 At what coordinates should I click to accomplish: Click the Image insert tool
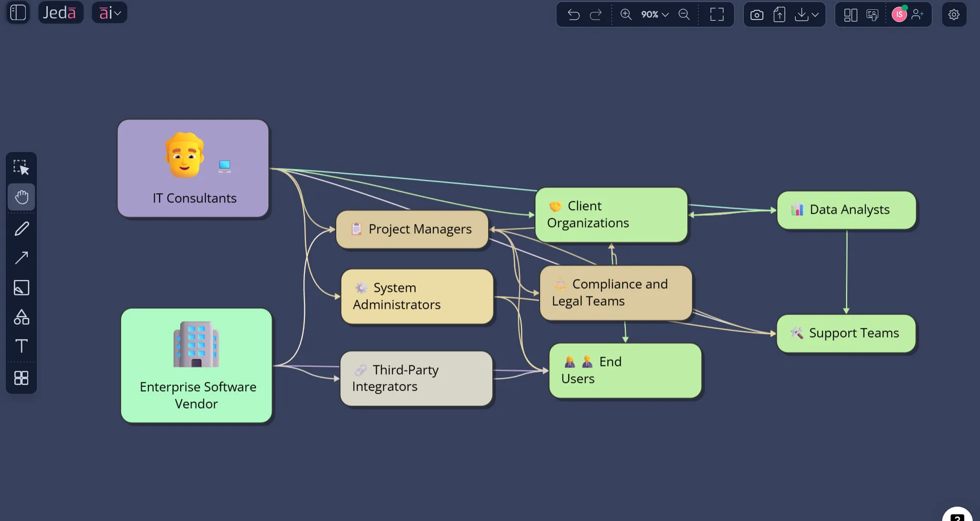point(21,288)
